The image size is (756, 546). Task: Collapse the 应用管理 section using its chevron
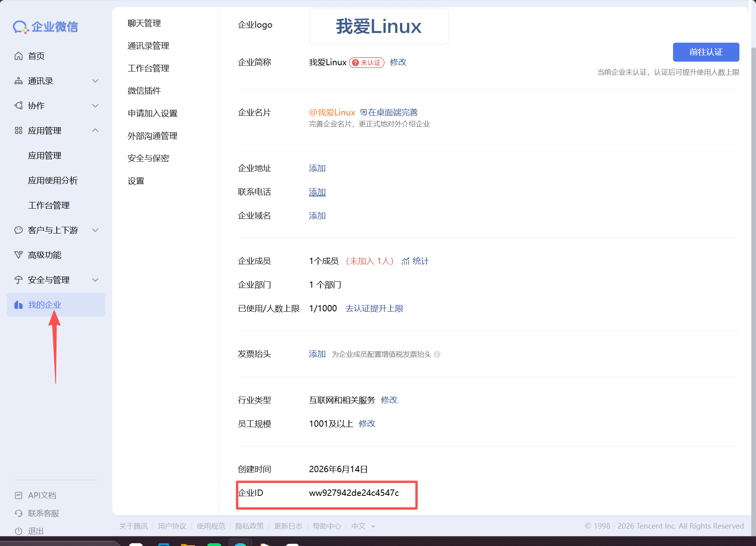point(95,130)
